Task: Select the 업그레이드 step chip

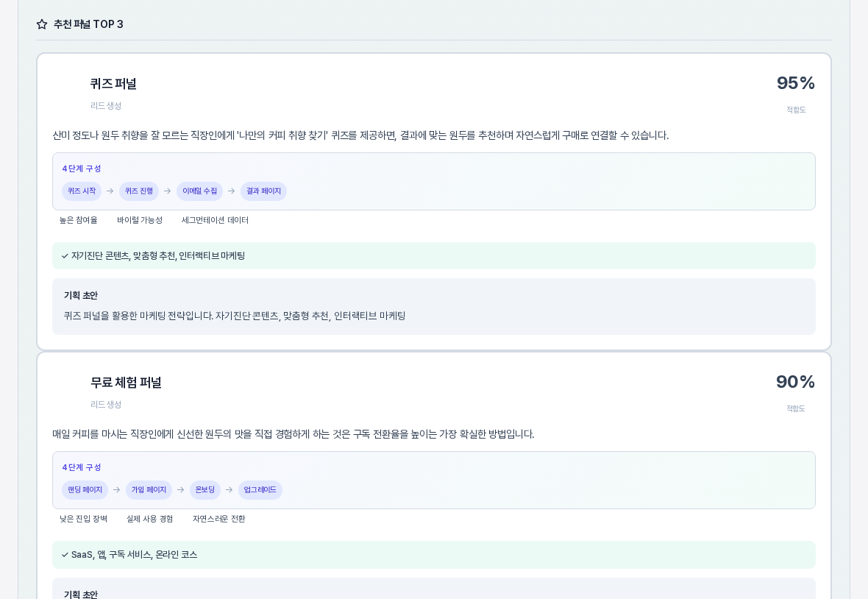Action: 260,490
